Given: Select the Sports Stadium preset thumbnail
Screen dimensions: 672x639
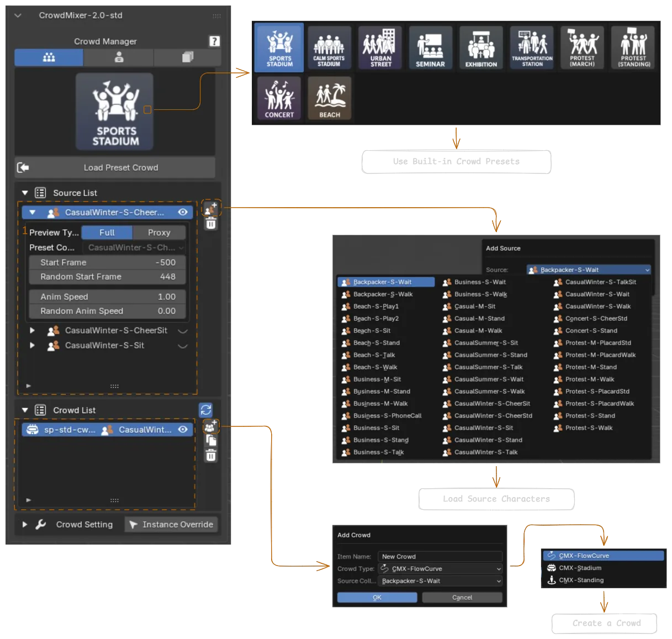Looking at the screenshot, I should 279,48.
